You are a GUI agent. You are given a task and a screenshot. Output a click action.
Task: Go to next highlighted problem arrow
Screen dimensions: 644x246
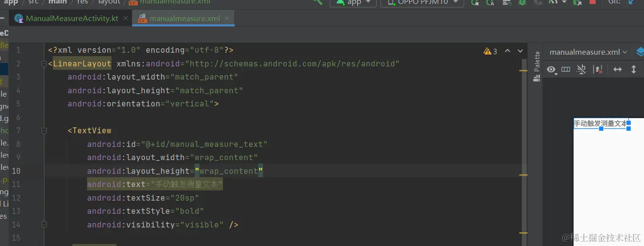tap(519, 51)
